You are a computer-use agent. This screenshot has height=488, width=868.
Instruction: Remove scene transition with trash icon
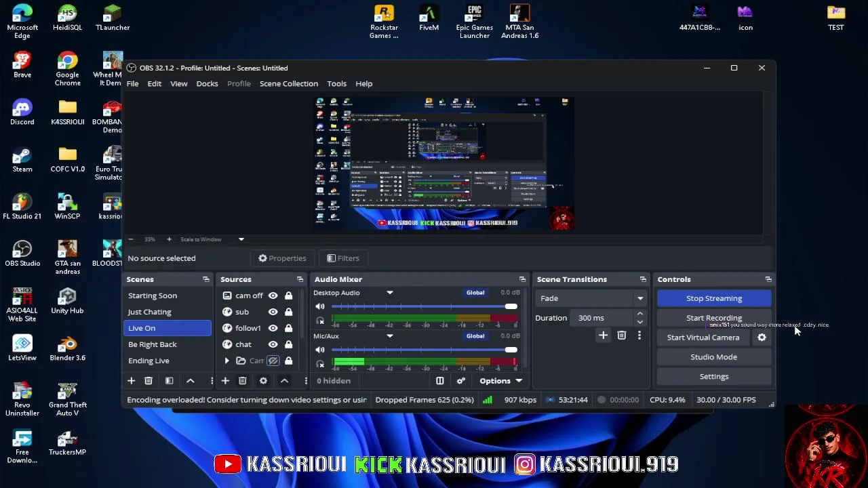(621, 335)
